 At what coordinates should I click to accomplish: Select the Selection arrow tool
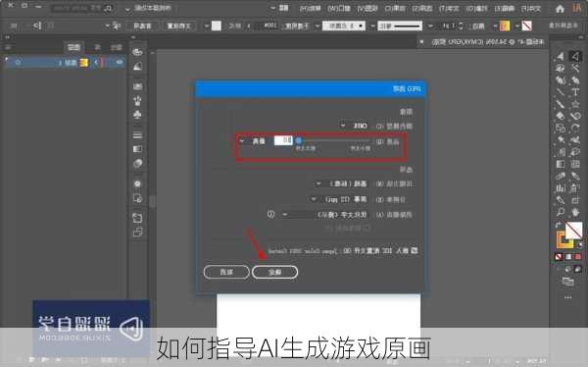575,56
